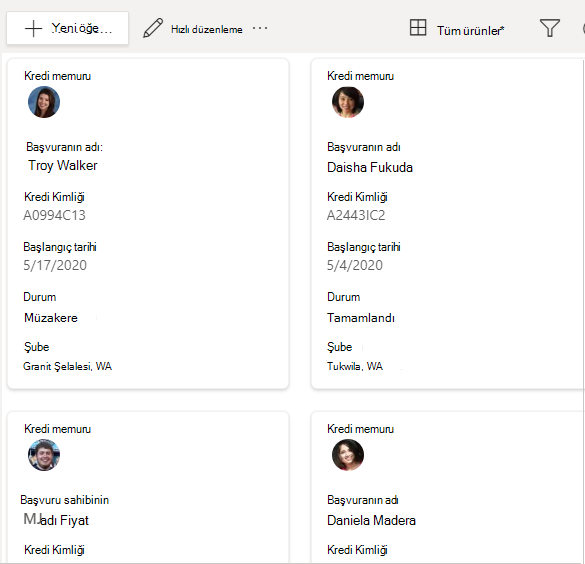Click loan ID A0994C13
The height and width of the screenshot is (564, 585).
(x=54, y=215)
